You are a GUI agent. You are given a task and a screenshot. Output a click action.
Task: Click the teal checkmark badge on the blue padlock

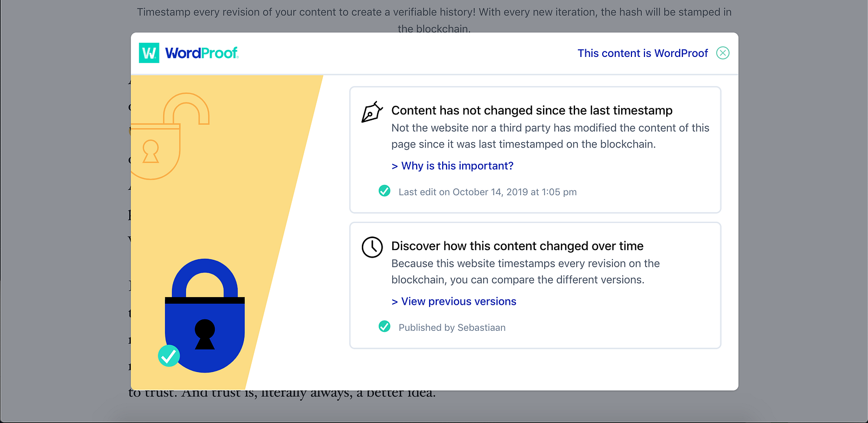coord(169,356)
